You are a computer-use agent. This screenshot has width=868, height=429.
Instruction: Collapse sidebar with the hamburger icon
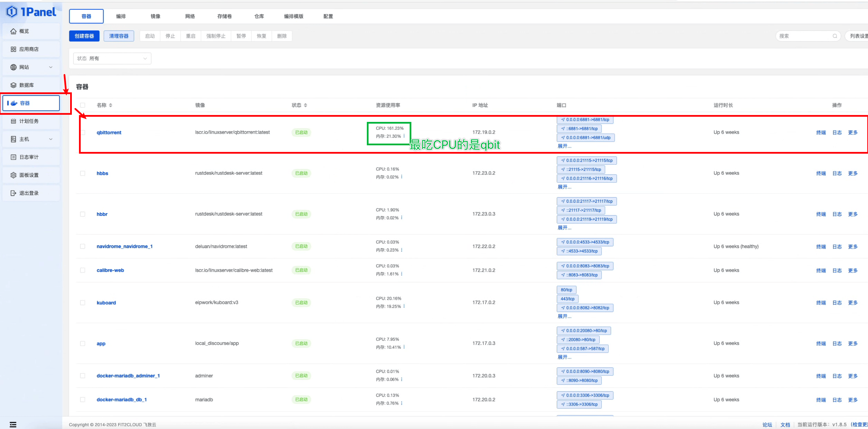(13, 424)
